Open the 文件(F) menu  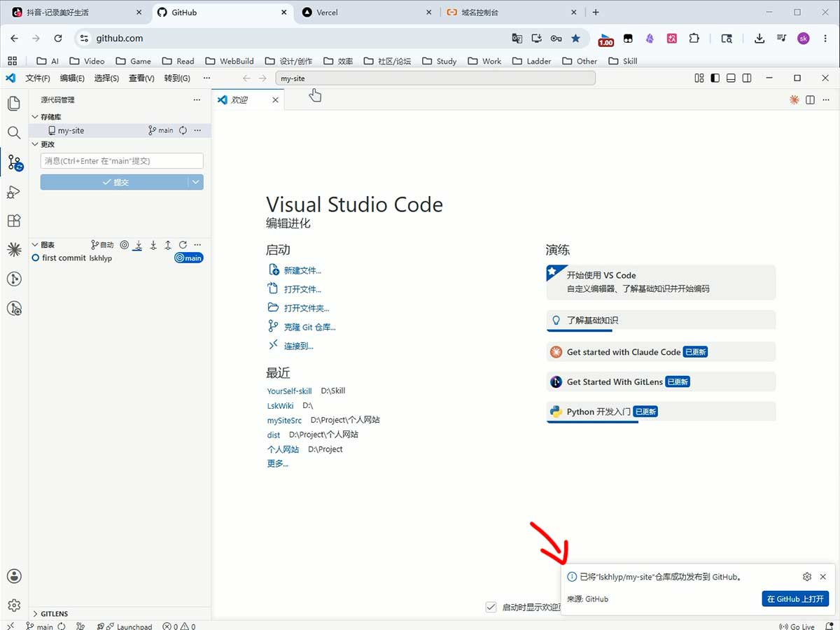click(x=38, y=78)
